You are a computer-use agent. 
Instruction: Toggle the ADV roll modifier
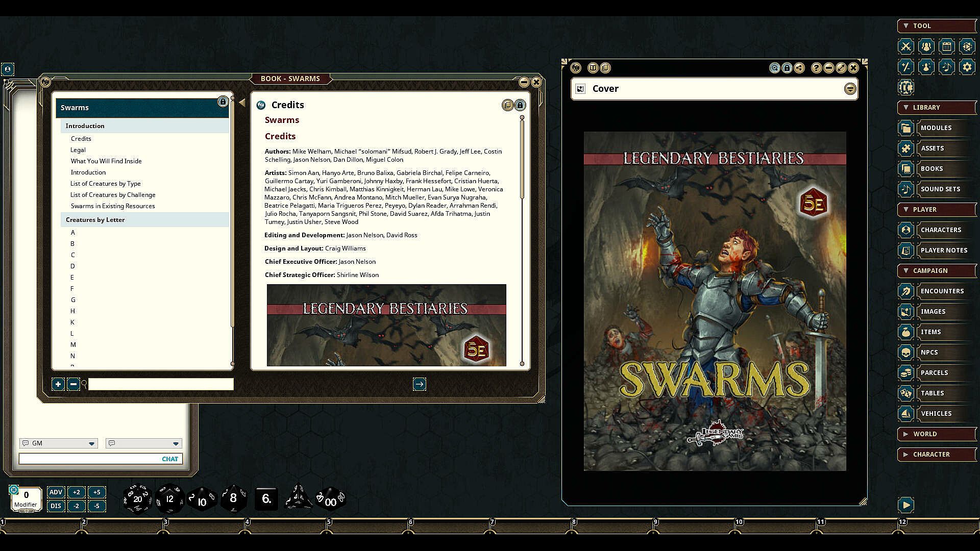[56, 492]
